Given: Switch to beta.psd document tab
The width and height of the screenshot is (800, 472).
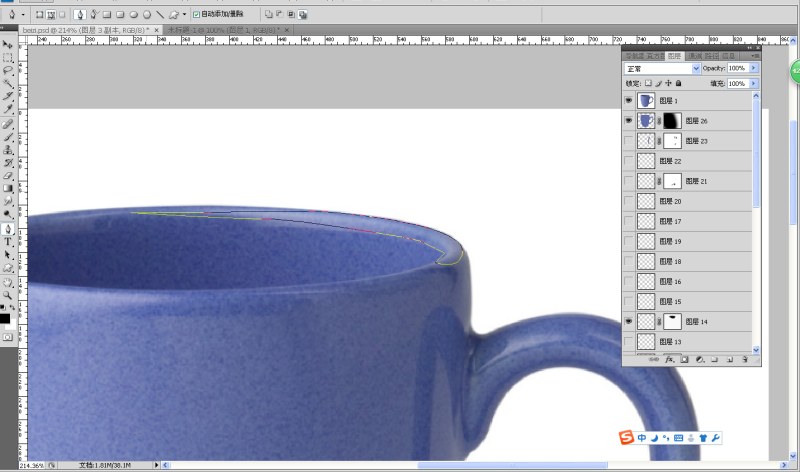Looking at the screenshot, I should pos(86,30).
